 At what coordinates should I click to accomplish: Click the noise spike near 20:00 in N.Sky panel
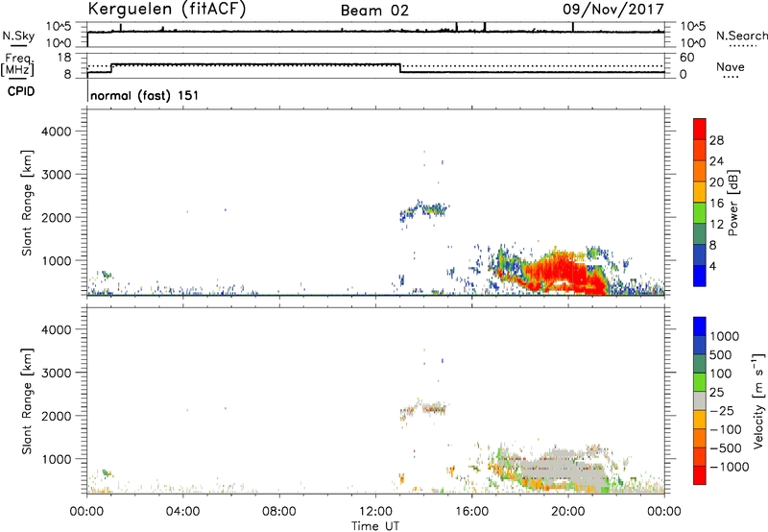click(573, 28)
